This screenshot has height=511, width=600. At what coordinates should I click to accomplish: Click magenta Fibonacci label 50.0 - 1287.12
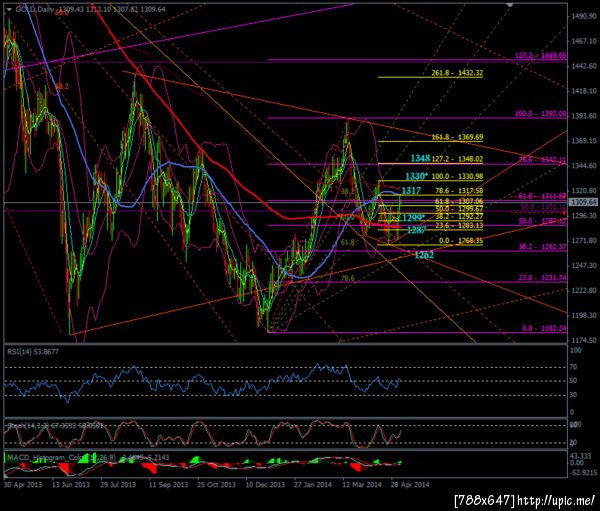(x=542, y=221)
